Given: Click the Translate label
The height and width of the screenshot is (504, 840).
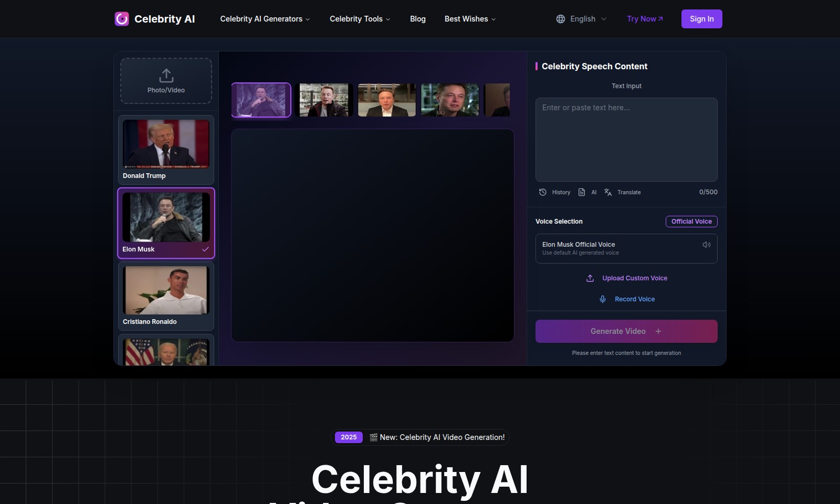Looking at the screenshot, I should [629, 192].
